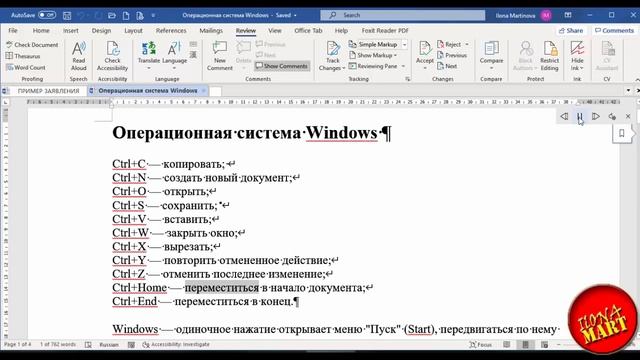The height and width of the screenshot is (360, 640).
Task: Switch to Read Mode view icon
Action: click(507, 345)
